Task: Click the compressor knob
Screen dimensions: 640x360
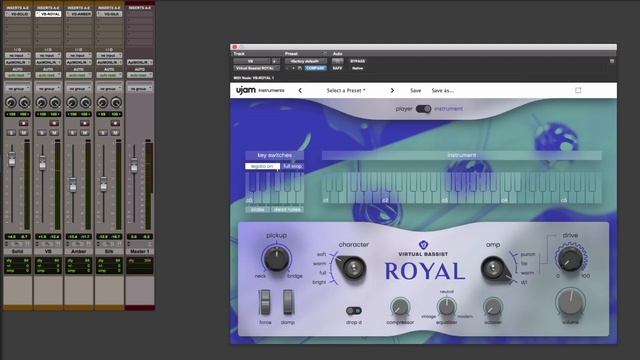Action: pos(400,307)
